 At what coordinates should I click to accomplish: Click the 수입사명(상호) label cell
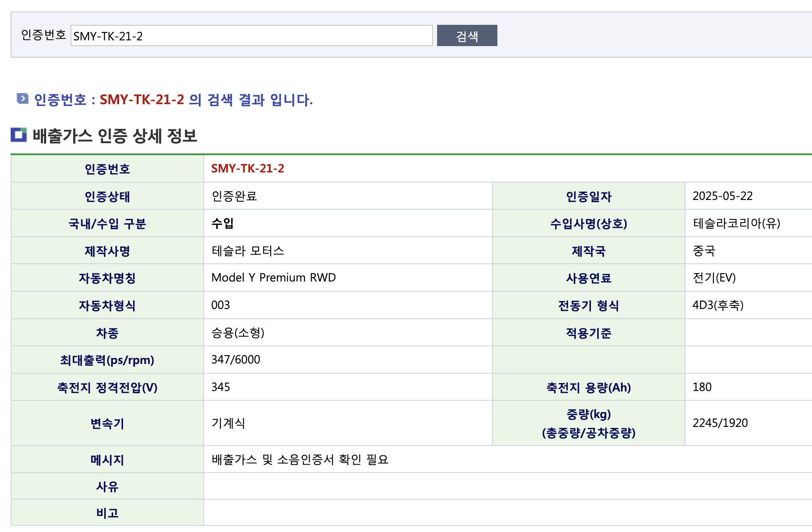pyautogui.click(x=589, y=223)
